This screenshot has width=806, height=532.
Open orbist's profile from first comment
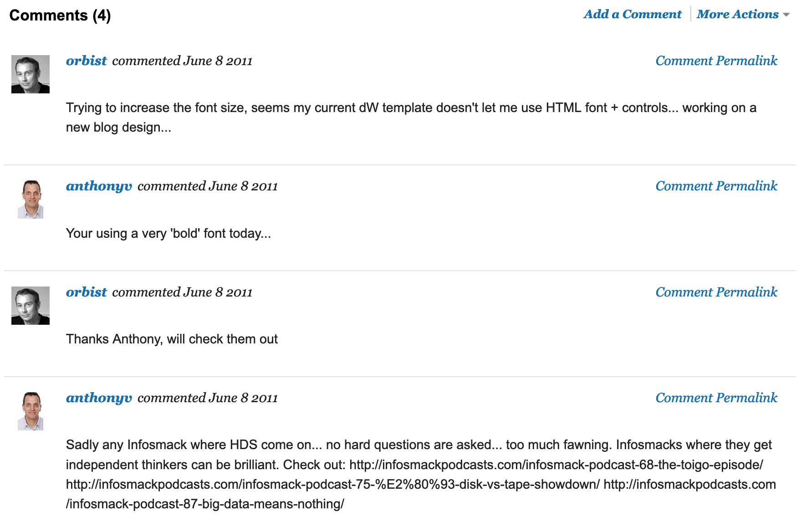click(x=86, y=61)
